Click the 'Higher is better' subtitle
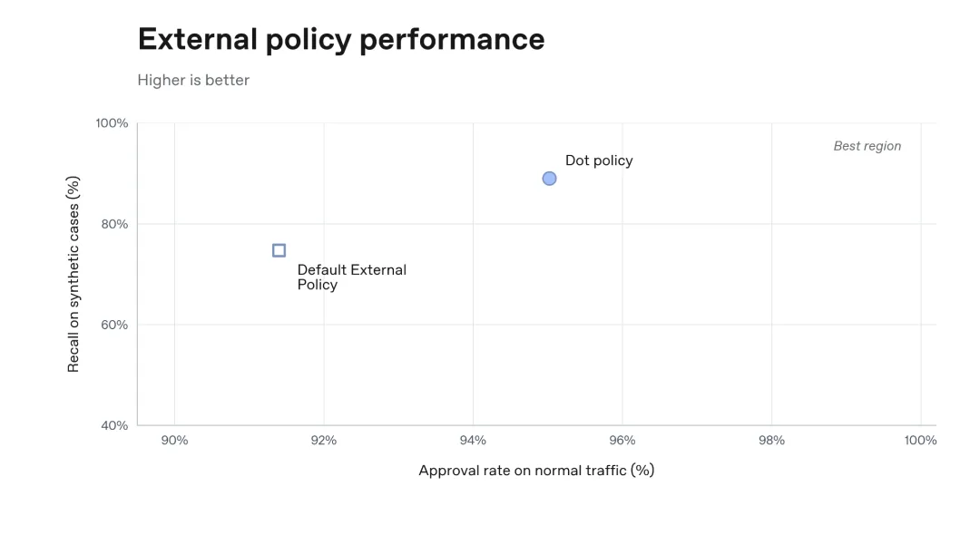 [x=193, y=80]
